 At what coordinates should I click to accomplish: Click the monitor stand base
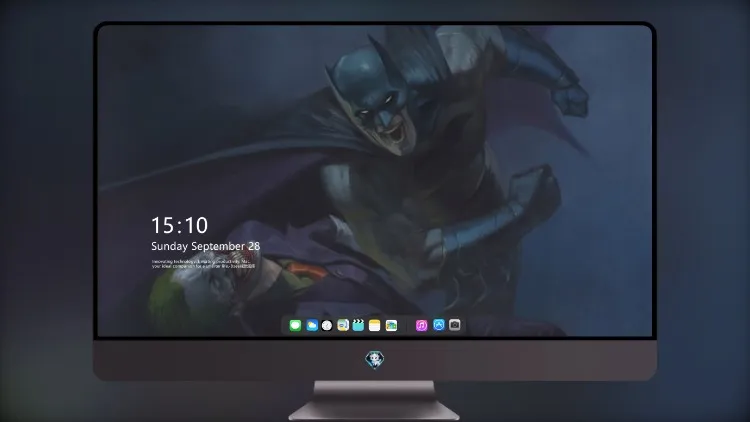[x=374, y=410]
